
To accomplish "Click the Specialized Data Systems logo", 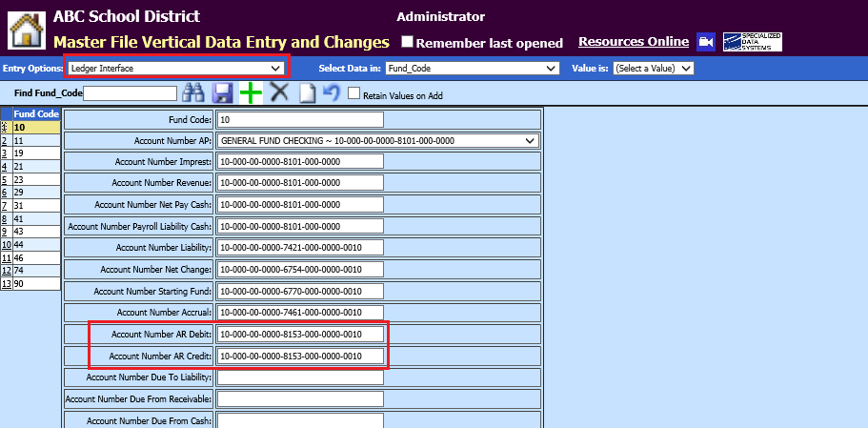I will [x=752, y=41].
